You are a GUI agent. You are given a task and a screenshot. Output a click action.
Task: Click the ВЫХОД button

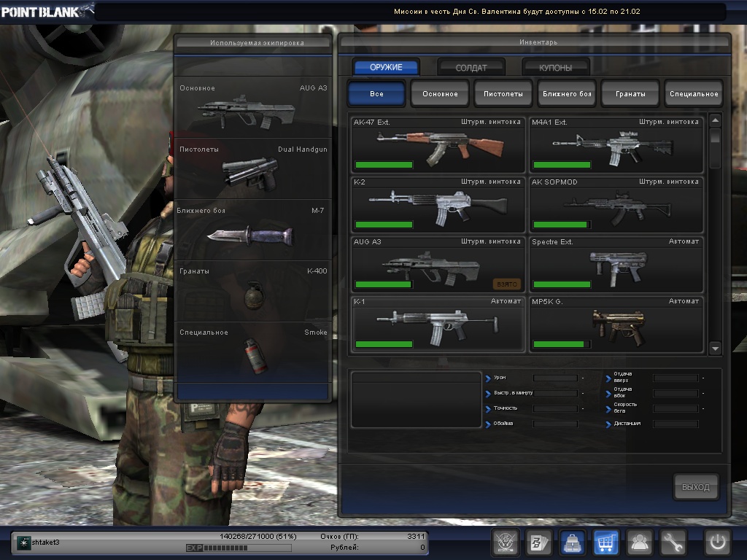696,486
